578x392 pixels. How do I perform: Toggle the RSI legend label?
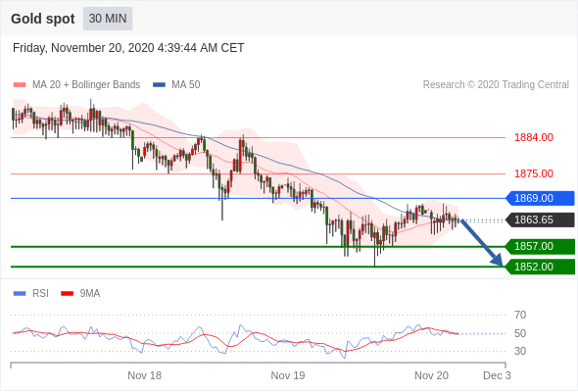coord(40,294)
